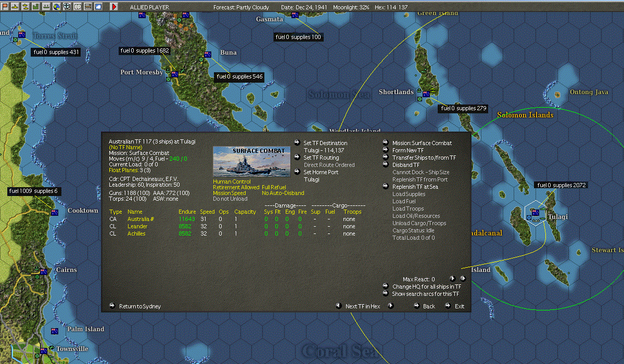Increase Max React with single arrow

point(452,279)
